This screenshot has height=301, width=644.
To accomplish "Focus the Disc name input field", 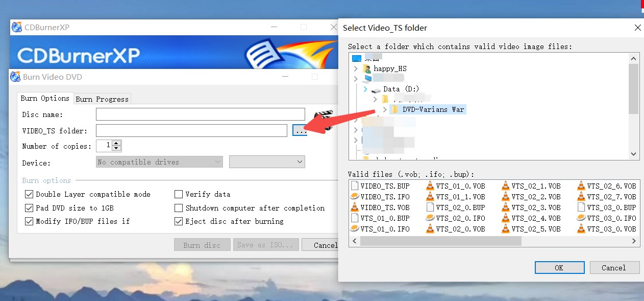I will tap(201, 114).
